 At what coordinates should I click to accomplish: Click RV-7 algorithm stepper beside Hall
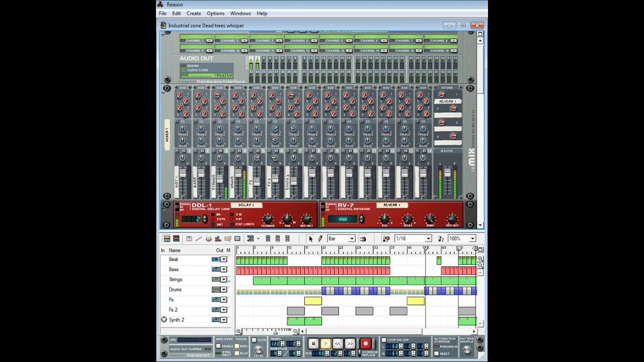pyautogui.click(x=361, y=219)
